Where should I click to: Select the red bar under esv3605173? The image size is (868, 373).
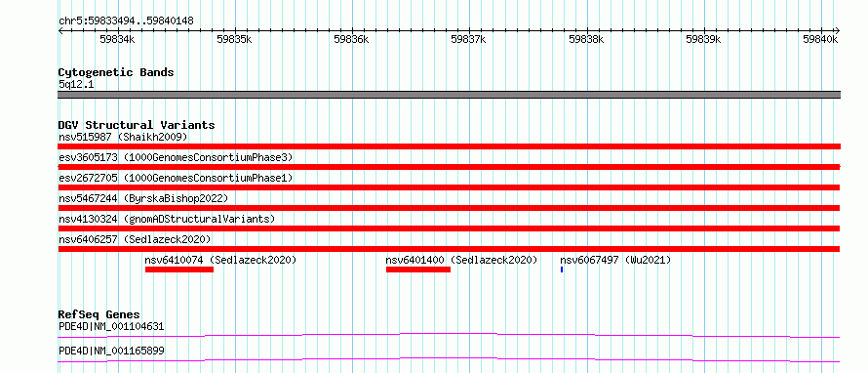pyautogui.click(x=449, y=167)
